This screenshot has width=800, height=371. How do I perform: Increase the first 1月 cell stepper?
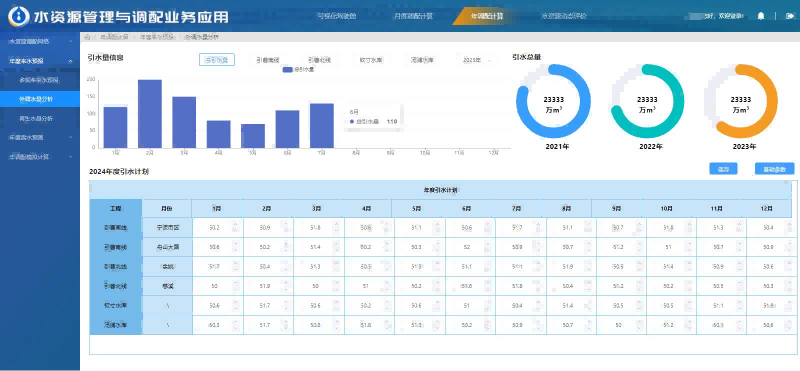[235, 224]
